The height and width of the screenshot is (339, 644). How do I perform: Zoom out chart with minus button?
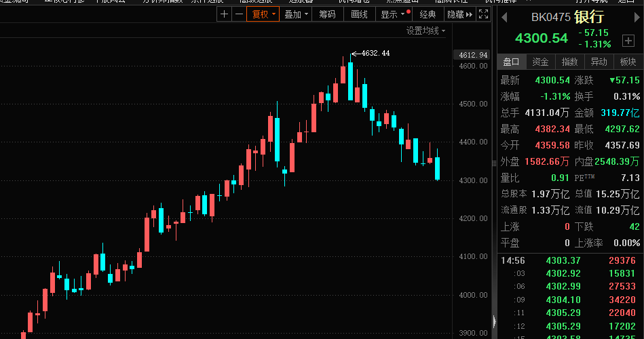[239, 14]
